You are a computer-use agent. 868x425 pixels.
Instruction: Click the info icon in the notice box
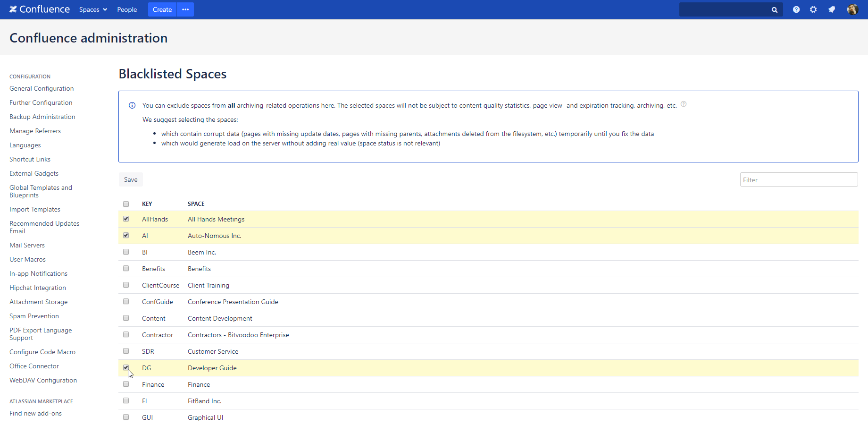(132, 105)
